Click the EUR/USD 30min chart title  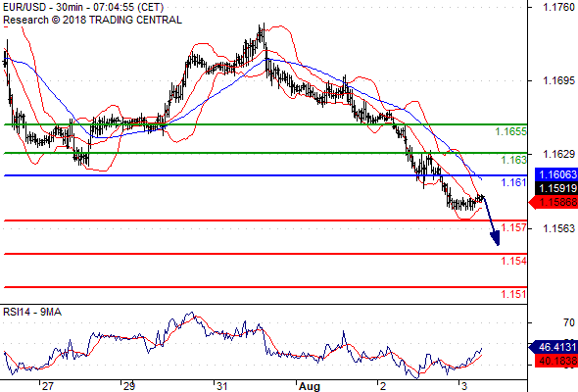83,8
